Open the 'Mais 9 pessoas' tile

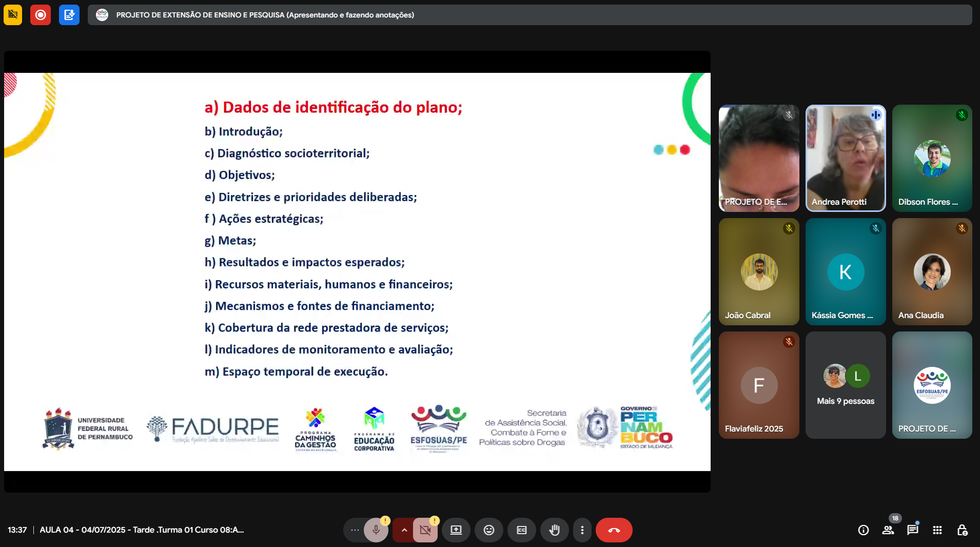846,385
